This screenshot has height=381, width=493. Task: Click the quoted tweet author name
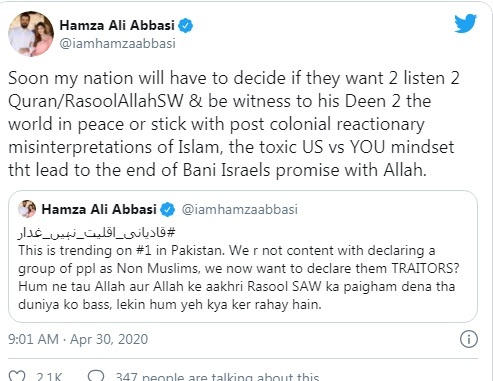point(99,209)
